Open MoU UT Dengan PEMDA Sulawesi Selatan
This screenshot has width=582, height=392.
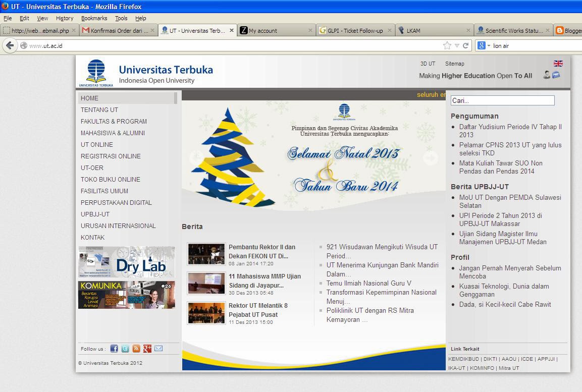click(x=510, y=201)
